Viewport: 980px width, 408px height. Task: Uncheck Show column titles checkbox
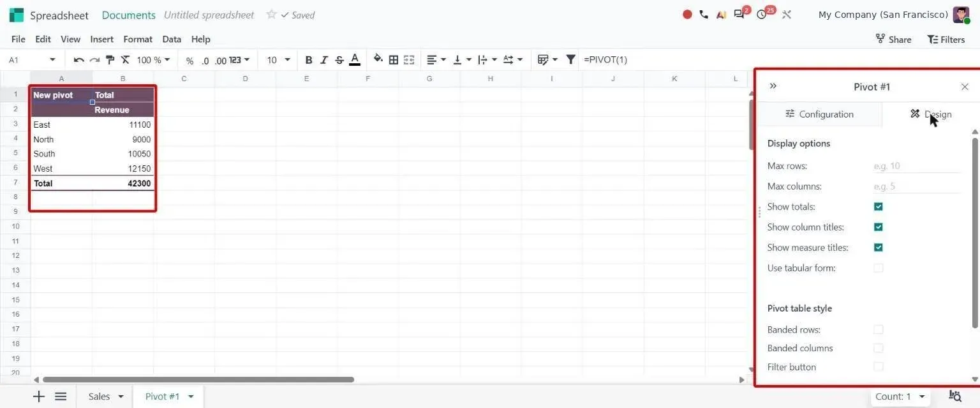(x=879, y=227)
